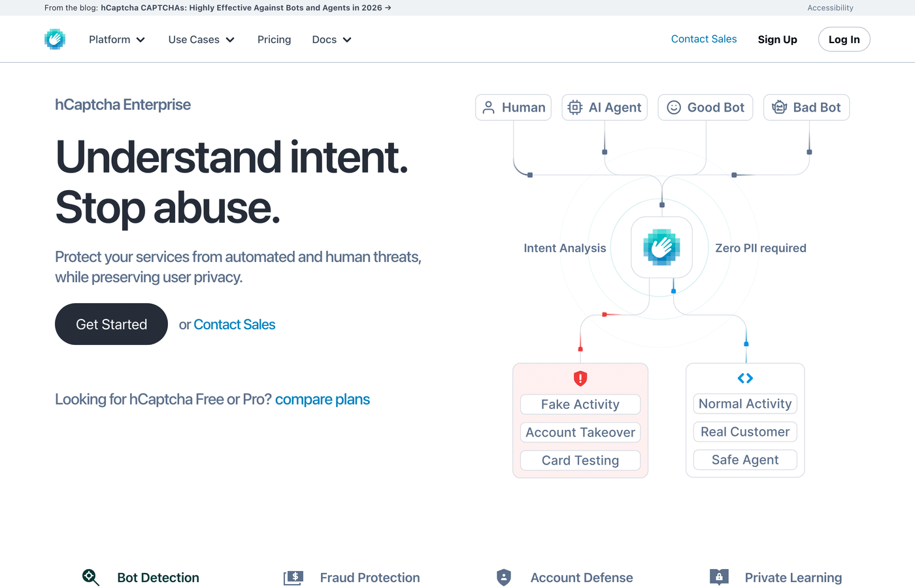915x588 pixels.
Task: Click Sign Up in the navbar
Action: tap(778, 39)
